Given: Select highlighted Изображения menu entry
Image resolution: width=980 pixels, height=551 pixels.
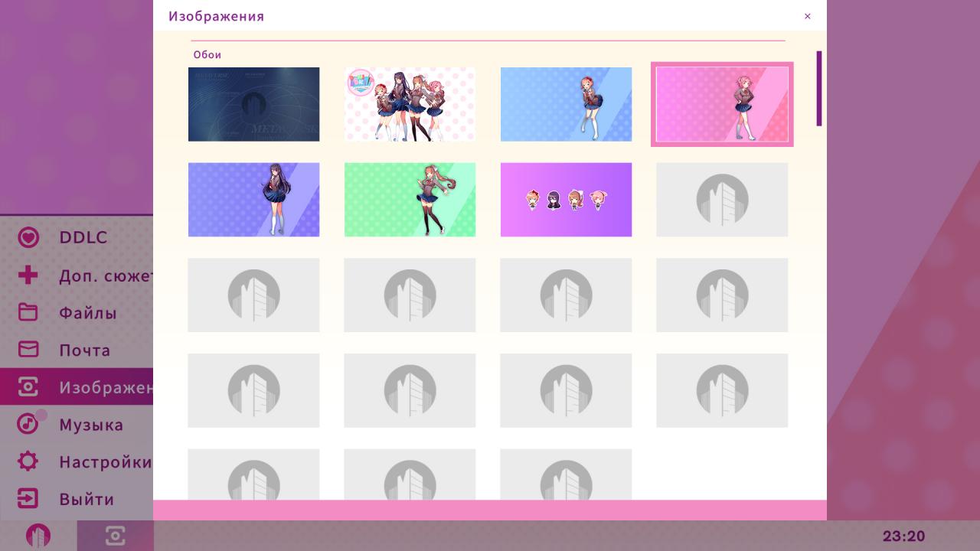Looking at the screenshot, I should click(77, 387).
